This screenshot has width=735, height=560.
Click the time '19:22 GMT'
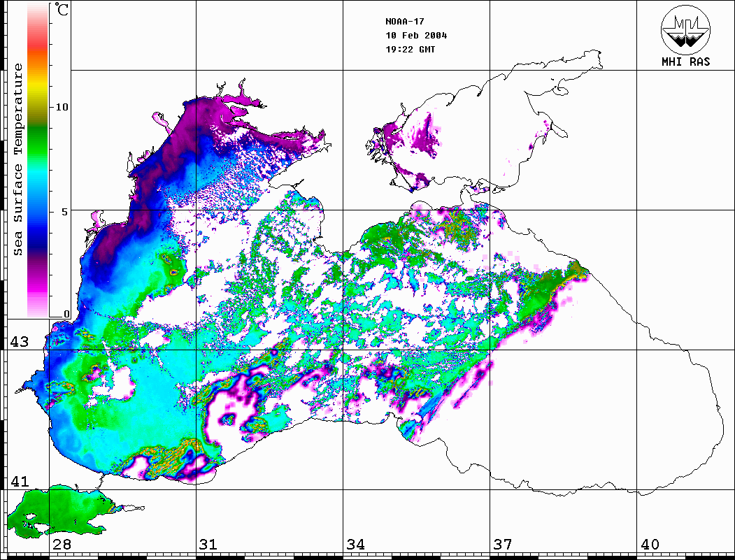click(x=410, y=50)
